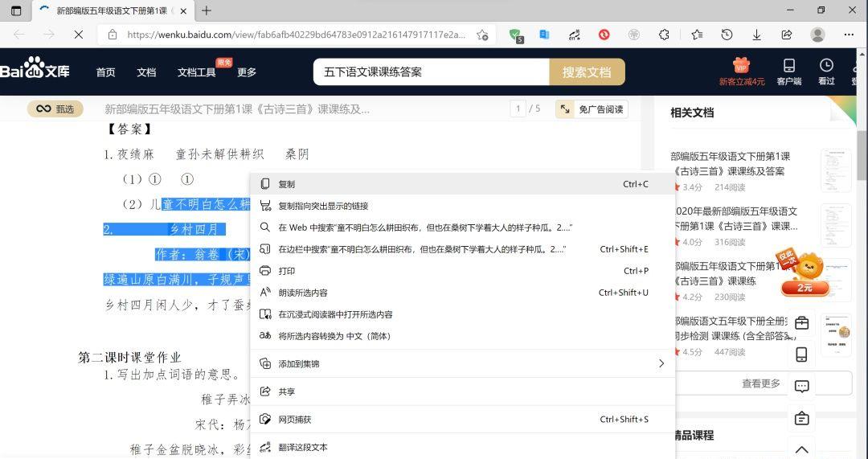Open the 客户端 download icon
868x459 pixels.
tap(789, 72)
